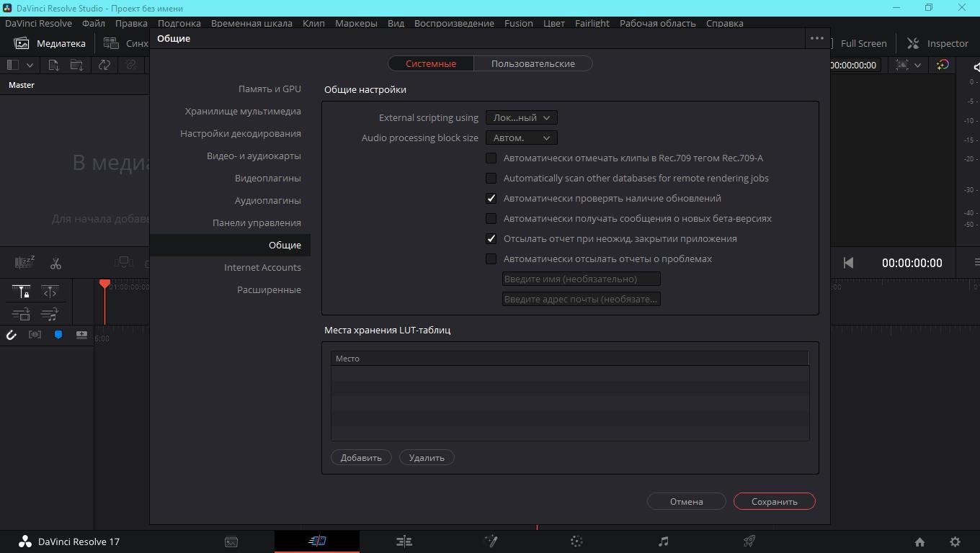Open the External scripting using dropdown
Viewport: 980px width, 553px height.
(521, 117)
